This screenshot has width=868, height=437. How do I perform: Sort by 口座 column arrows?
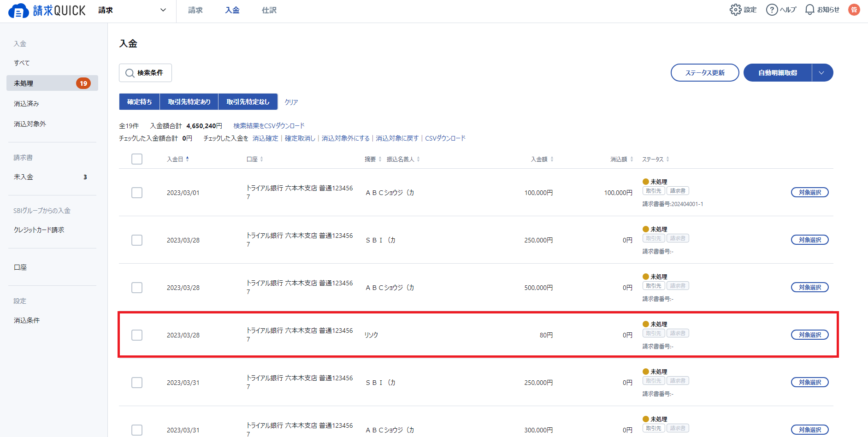coord(261,159)
